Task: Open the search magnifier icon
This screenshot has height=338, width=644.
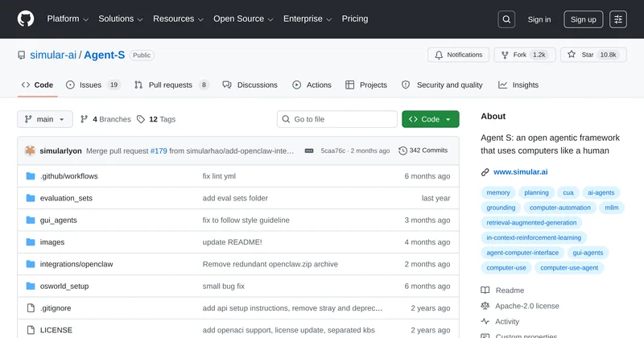Action: (506, 19)
